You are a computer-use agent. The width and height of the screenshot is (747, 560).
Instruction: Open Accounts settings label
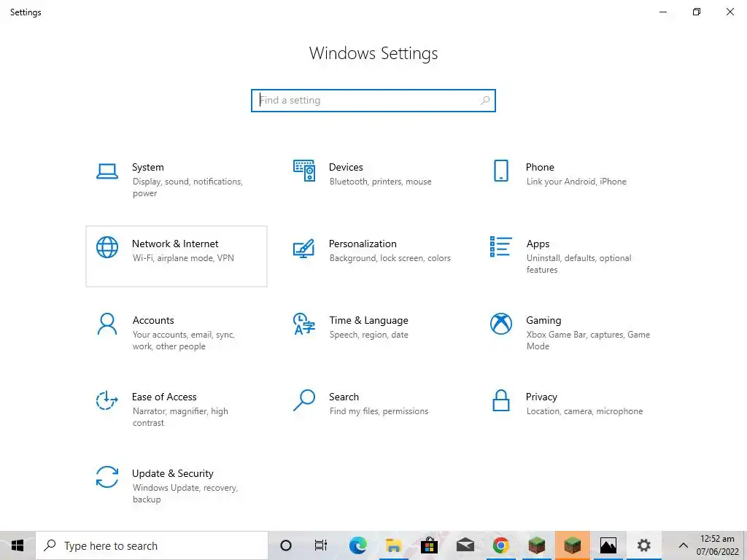(x=153, y=321)
